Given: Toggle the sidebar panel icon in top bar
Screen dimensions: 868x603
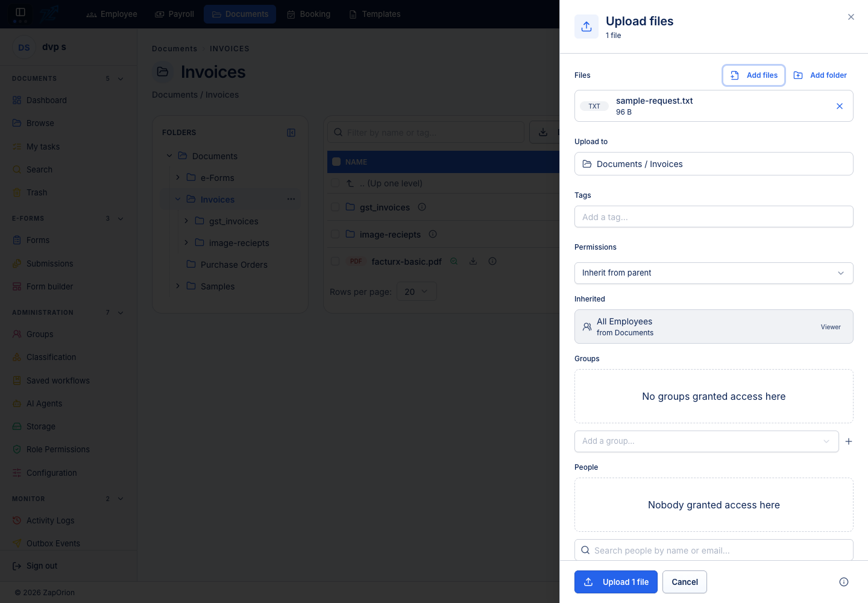Looking at the screenshot, I should (x=20, y=12).
